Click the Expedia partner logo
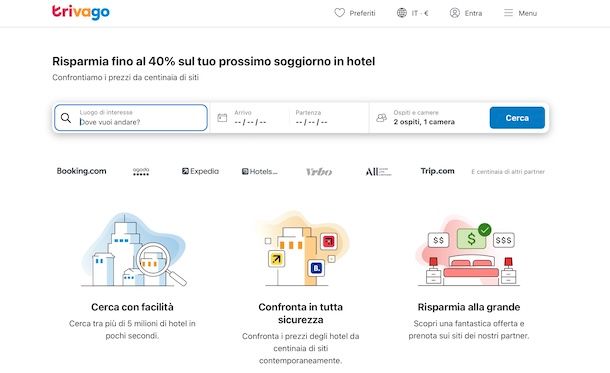Image resolution: width=610 pixels, height=373 pixels. [x=200, y=171]
